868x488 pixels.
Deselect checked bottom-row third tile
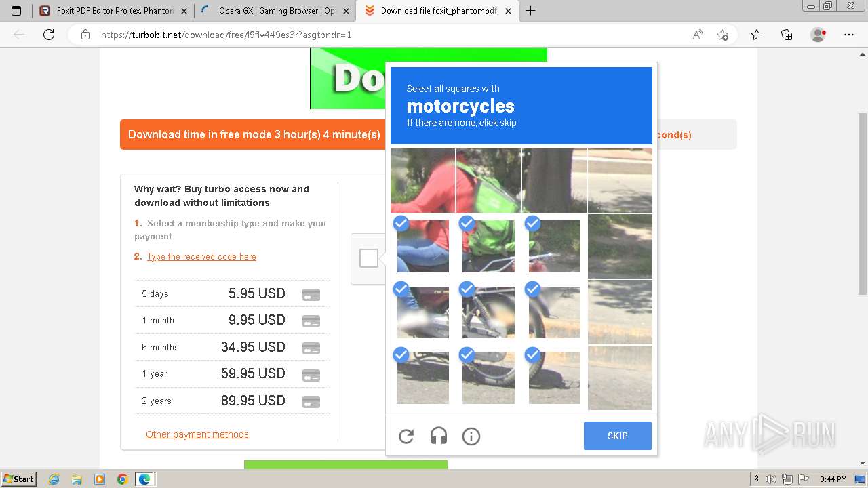(x=554, y=378)
